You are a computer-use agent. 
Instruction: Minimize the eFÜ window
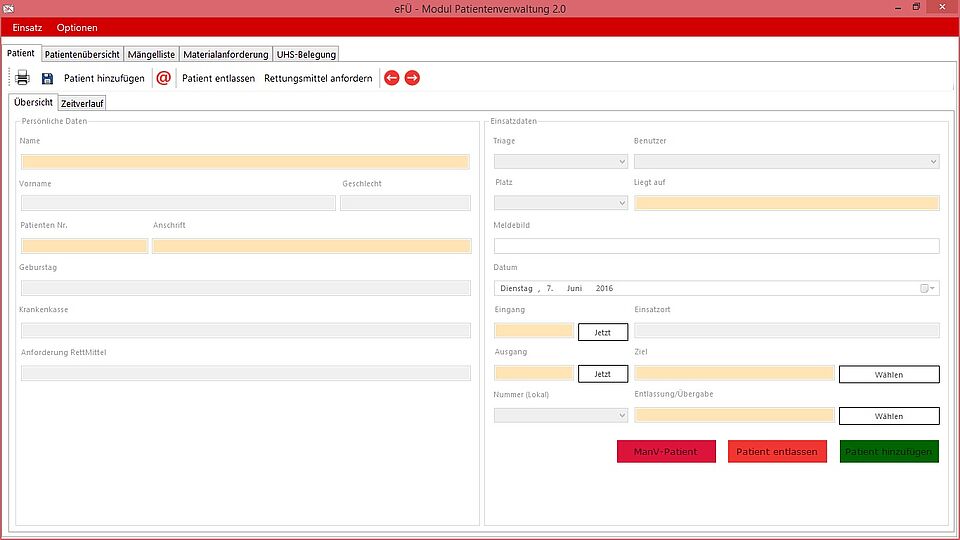(x=898, y=8)
